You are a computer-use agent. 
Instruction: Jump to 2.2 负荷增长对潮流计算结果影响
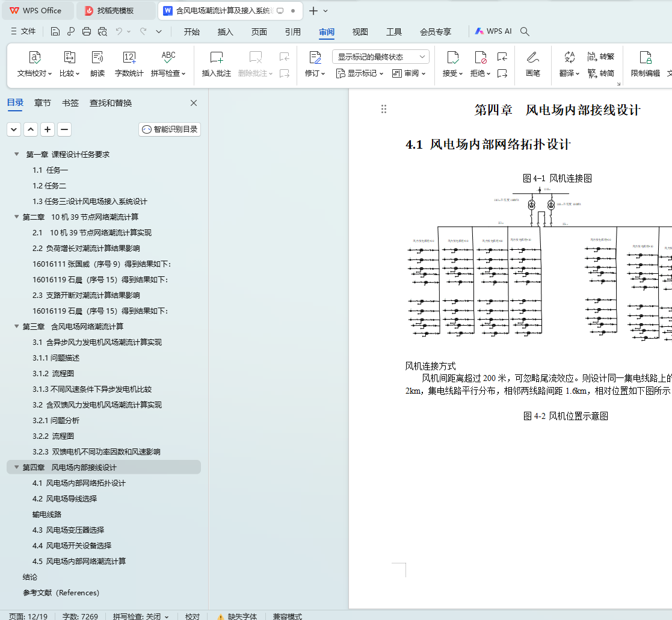click(x=86, y=248)
